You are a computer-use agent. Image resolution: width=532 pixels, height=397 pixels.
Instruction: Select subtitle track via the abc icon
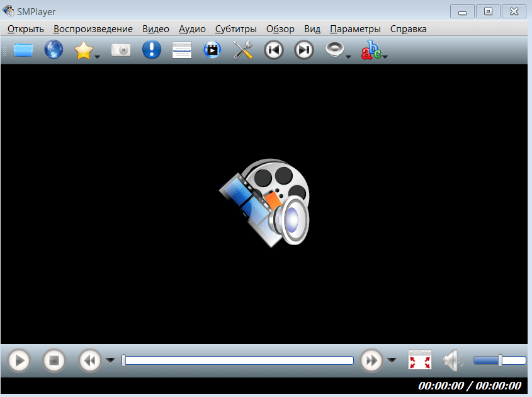(x=371, y=50)
